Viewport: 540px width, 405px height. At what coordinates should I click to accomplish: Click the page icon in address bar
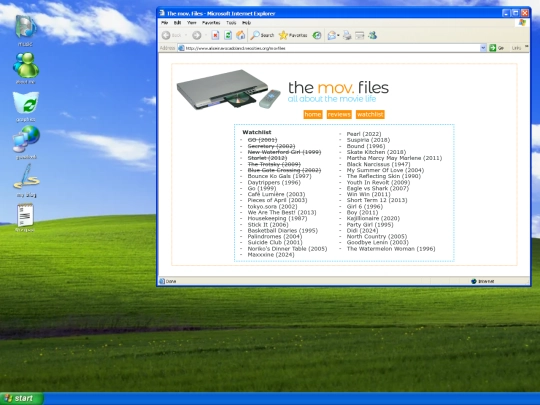(x=181, y=48)
